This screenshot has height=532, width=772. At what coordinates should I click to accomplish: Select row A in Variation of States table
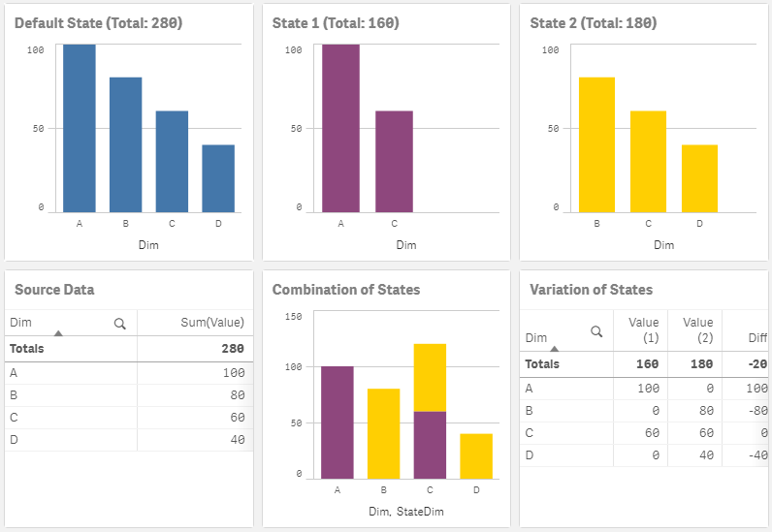[640, 388]
